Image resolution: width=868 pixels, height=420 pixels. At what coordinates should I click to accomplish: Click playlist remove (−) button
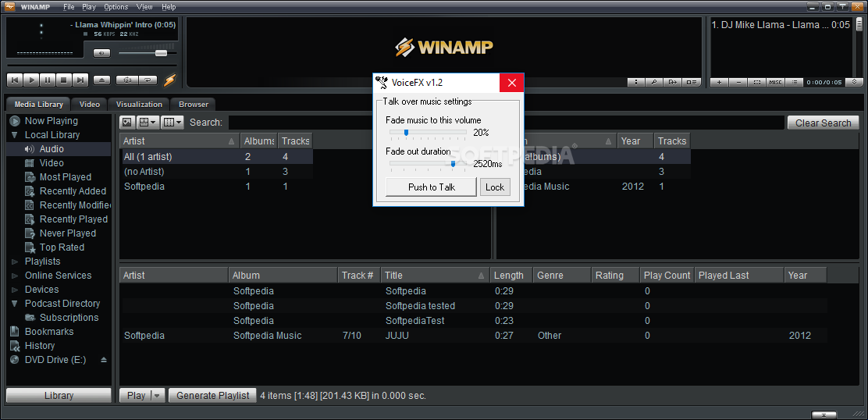[x=738, y=83]
